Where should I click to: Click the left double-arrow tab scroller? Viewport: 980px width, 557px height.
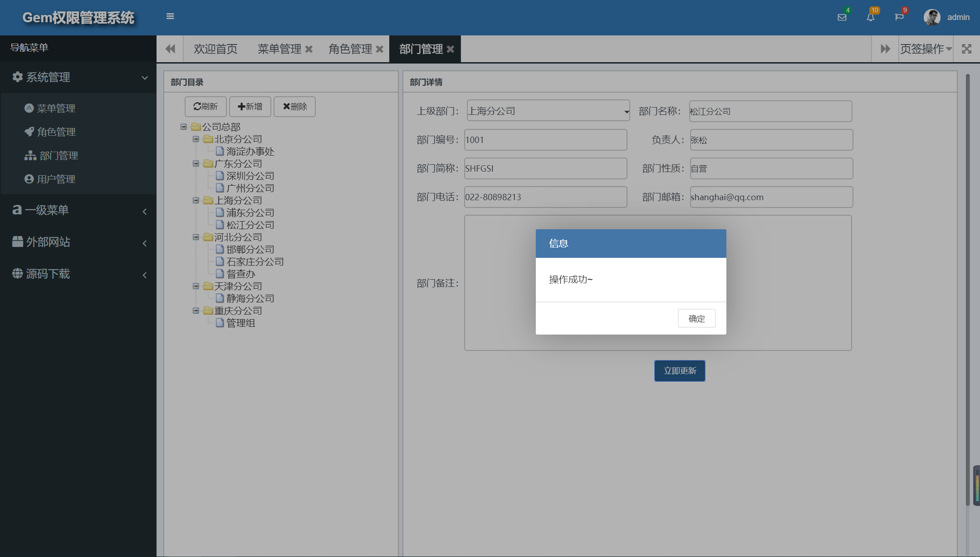(170, 49)
